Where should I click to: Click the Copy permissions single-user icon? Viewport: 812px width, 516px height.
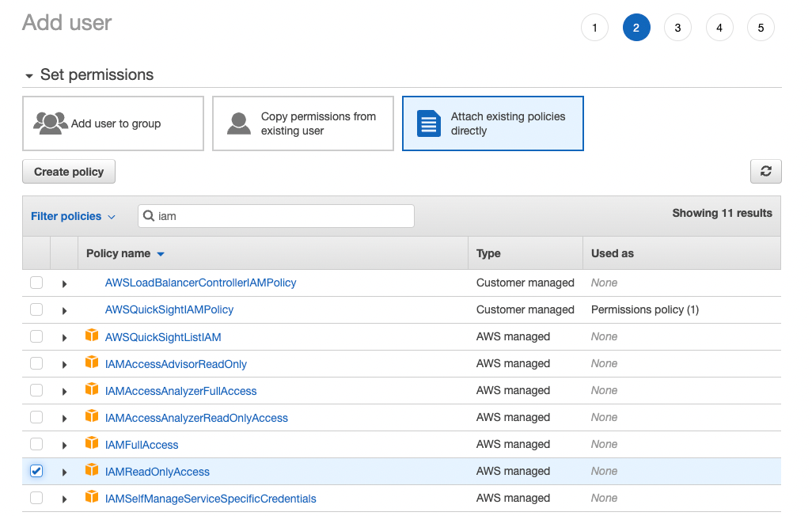[x=239, y=123]
